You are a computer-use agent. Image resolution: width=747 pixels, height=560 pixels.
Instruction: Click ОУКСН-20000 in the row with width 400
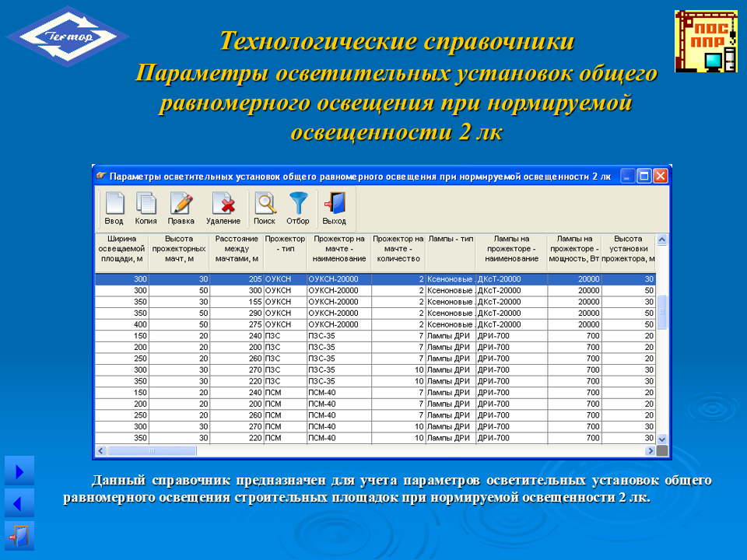339,325
